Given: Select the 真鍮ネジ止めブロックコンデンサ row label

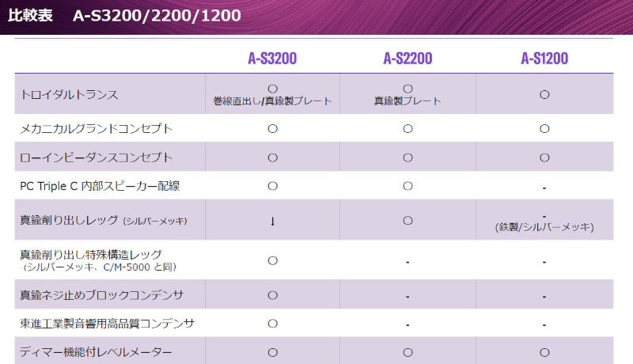Looking at the screenshot, I should pos(101,295).
